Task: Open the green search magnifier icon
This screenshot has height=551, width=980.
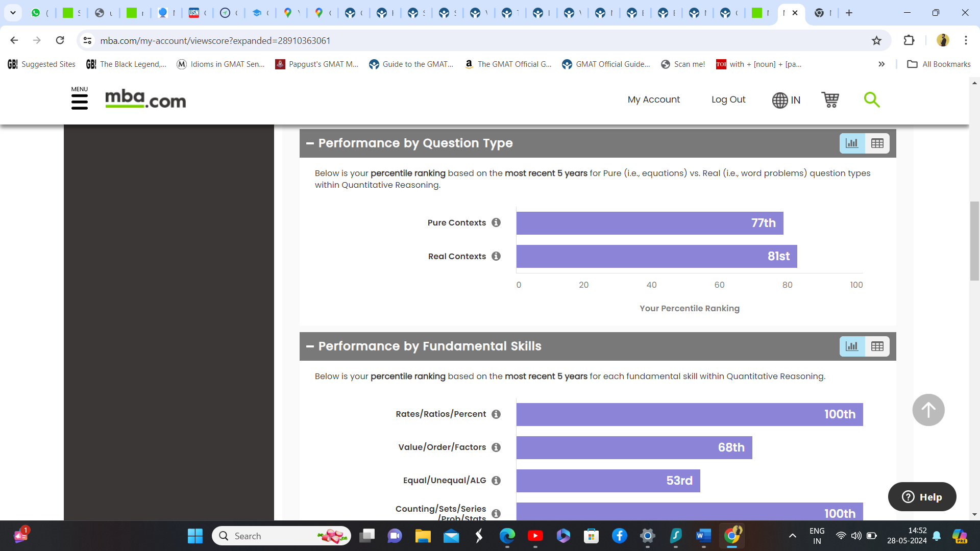Action: coord(871,99)
